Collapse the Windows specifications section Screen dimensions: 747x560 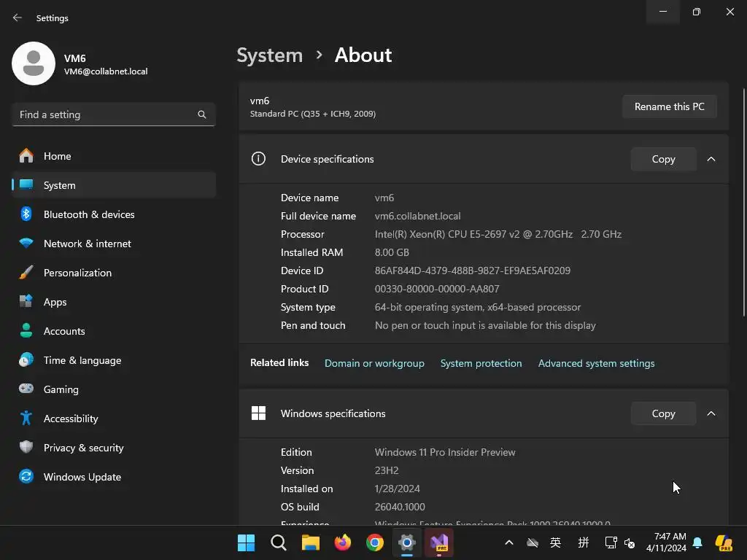pyautogui.click(x=711, y=413)
